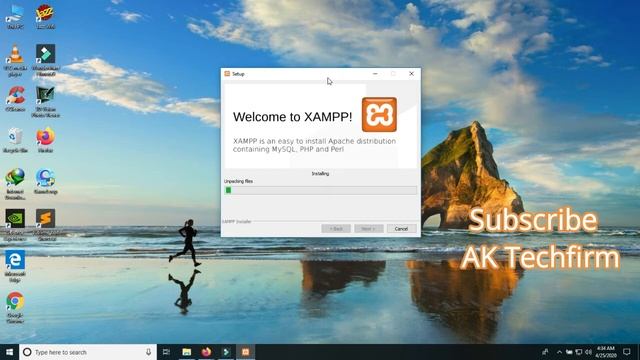Open the blue globe shortcut next to IDM
Viewport: 640px width, 360px height.
point(45,181)
